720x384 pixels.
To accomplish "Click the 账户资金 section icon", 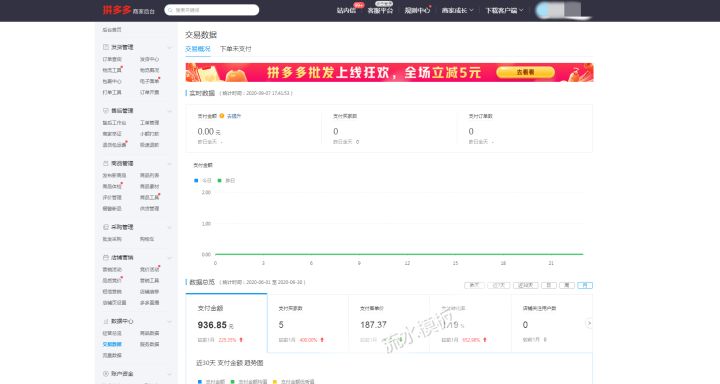I will tap(106, 374).
